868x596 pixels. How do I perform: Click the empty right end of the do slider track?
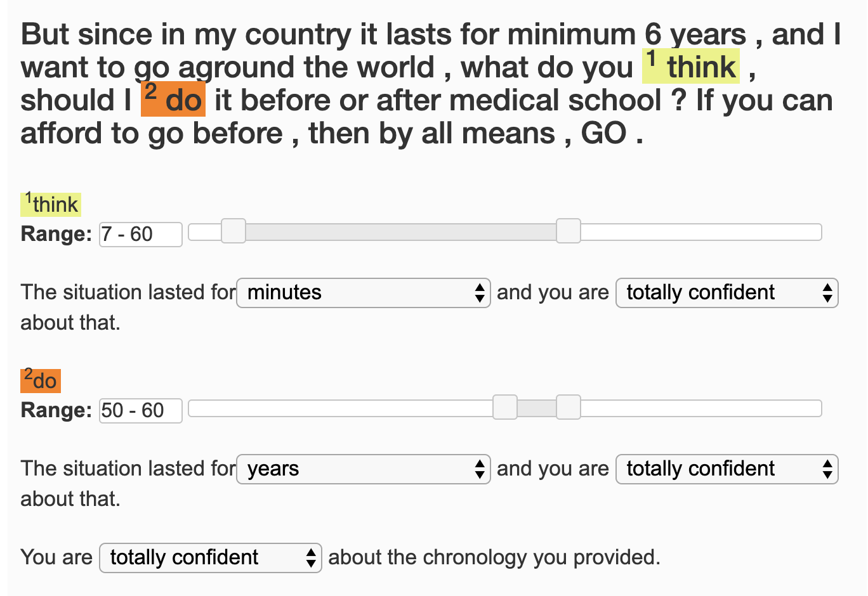click(x=701, y=408)
